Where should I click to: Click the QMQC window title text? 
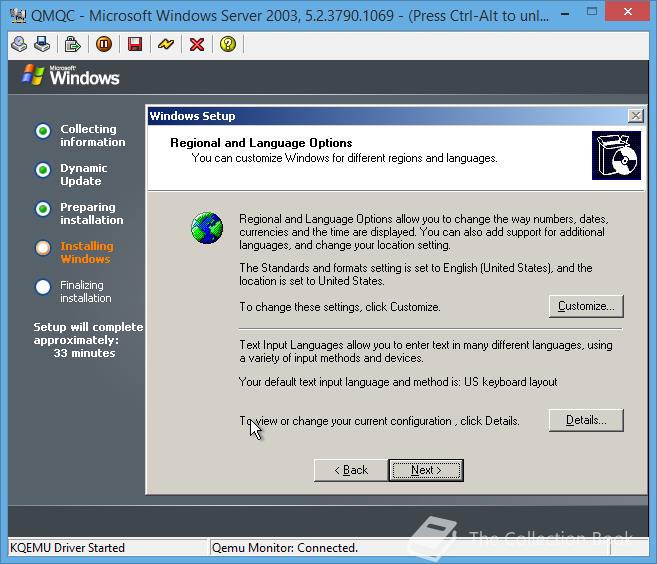(x=290, y=16)
